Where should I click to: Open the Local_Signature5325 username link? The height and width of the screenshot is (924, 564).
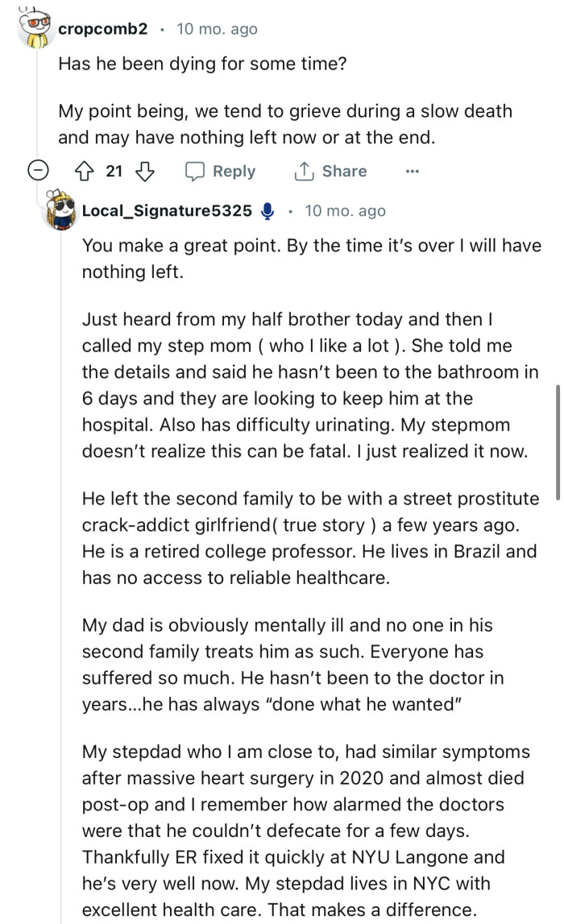(x=167, y=211)
